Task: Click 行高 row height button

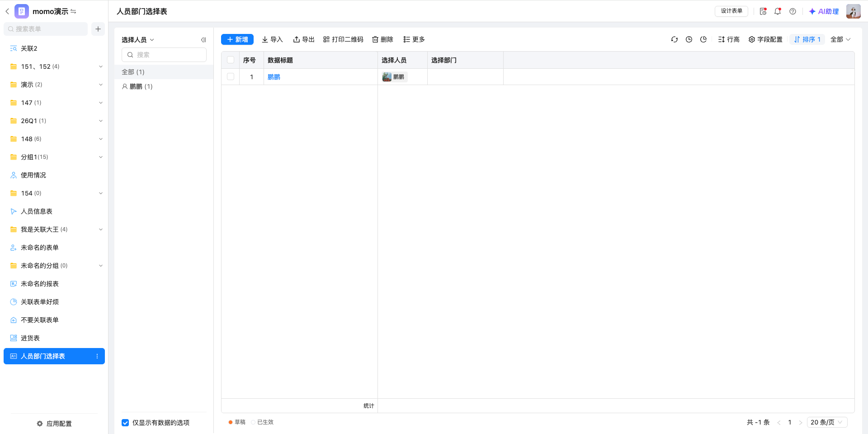Action: 729,39
